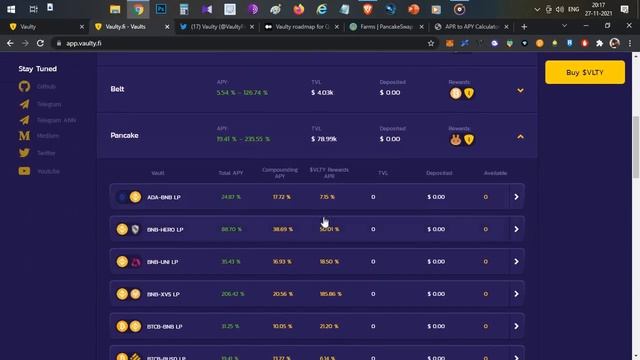The image size is (640, 360).
Task: Click BNB-UNI LP token pair icon
Action: click(x=129, y=262)
